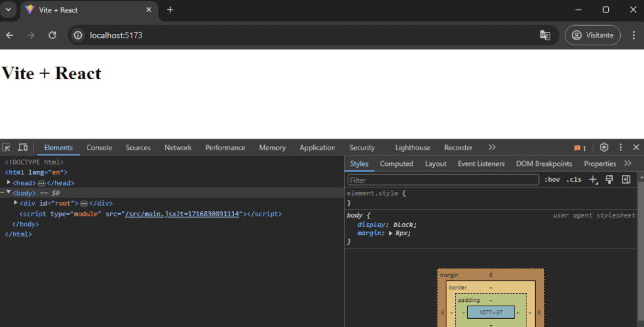
Task: Show more Styles pane tabs chevron
Action: click(x=628, y=163)
